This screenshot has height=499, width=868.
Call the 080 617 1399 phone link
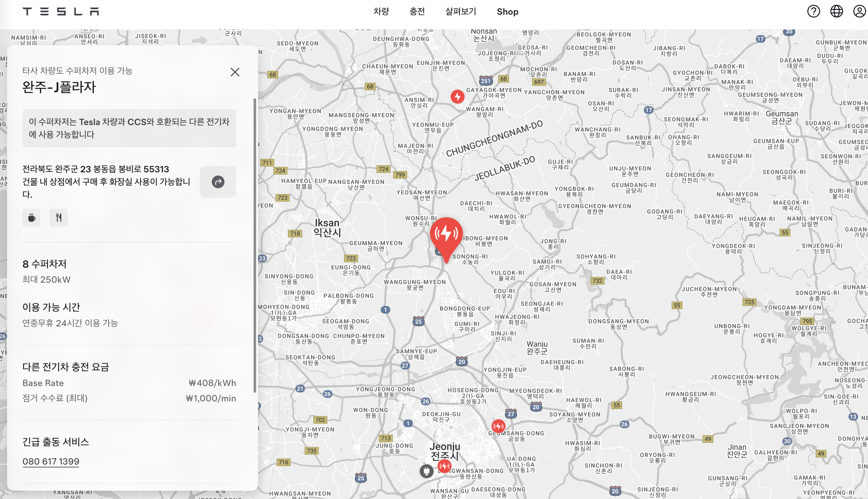(x=51, y=461)
